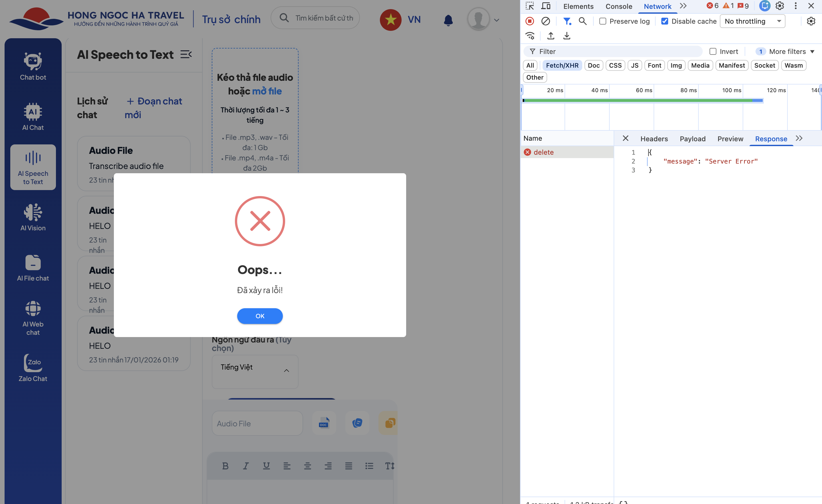Expand more DevTools tabs chevron
The width and height of the screenshot is (822, 504).
tap(683, 6)
